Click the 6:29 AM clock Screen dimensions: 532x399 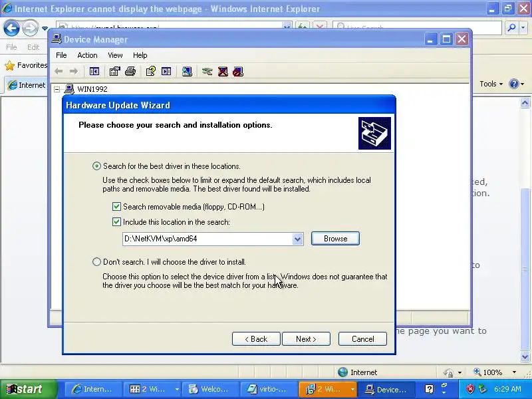507,389
